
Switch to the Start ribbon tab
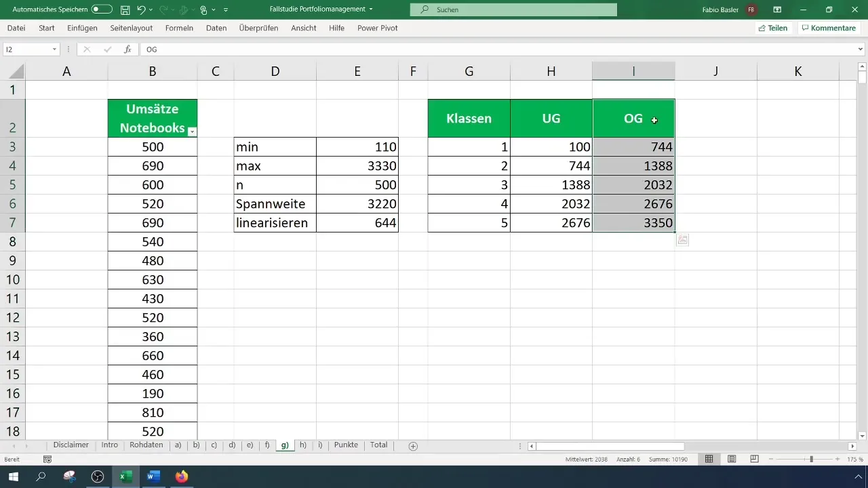pyautogui.click(x=47, y=28)
